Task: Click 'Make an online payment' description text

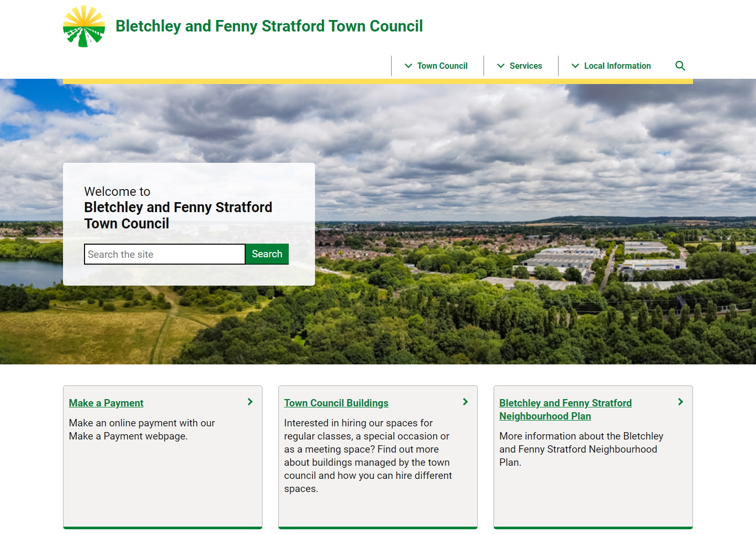Action: [x=142, y=430]
